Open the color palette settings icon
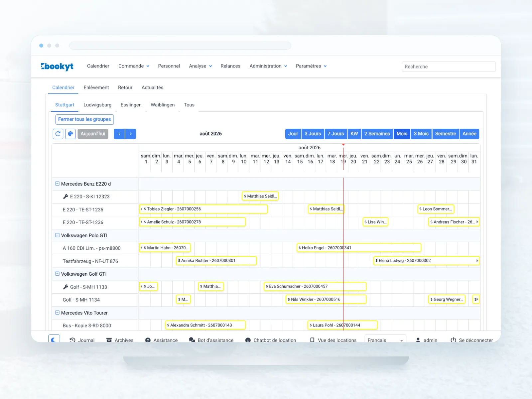Image resolution: width=532 pixels, height=399 pixels. tap(70, 134)
